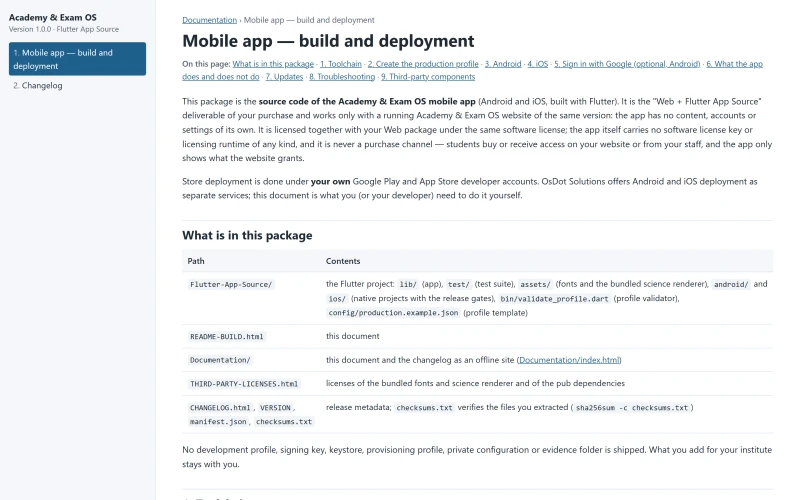Click the bin/validate_profile.dart code text

pos(554,298)
